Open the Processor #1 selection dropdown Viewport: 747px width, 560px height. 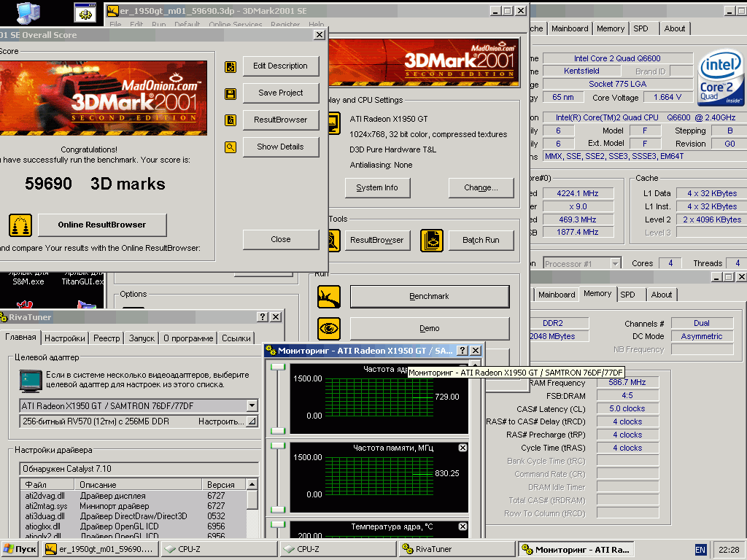tap(615, 263)
